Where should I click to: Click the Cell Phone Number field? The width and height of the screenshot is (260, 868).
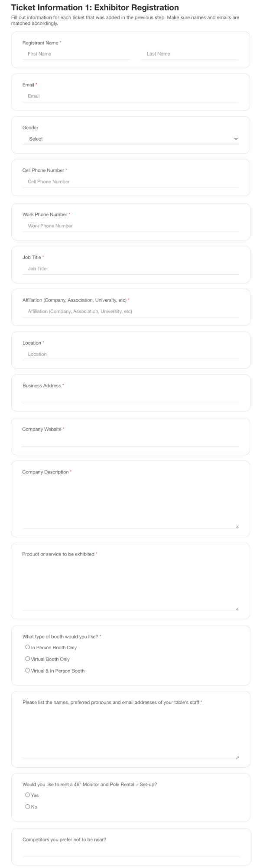[130, 182]
